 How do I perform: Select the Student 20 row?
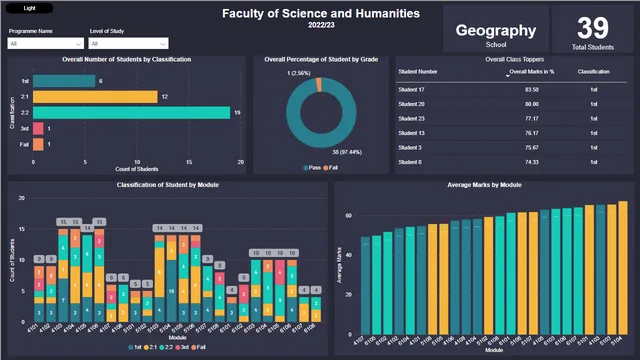[x=511, y=104]
